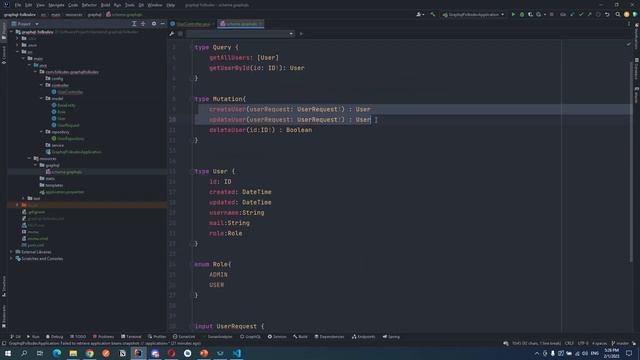Toggle the Spring tool window
This screenshot has width=640, height=360.
391,337
